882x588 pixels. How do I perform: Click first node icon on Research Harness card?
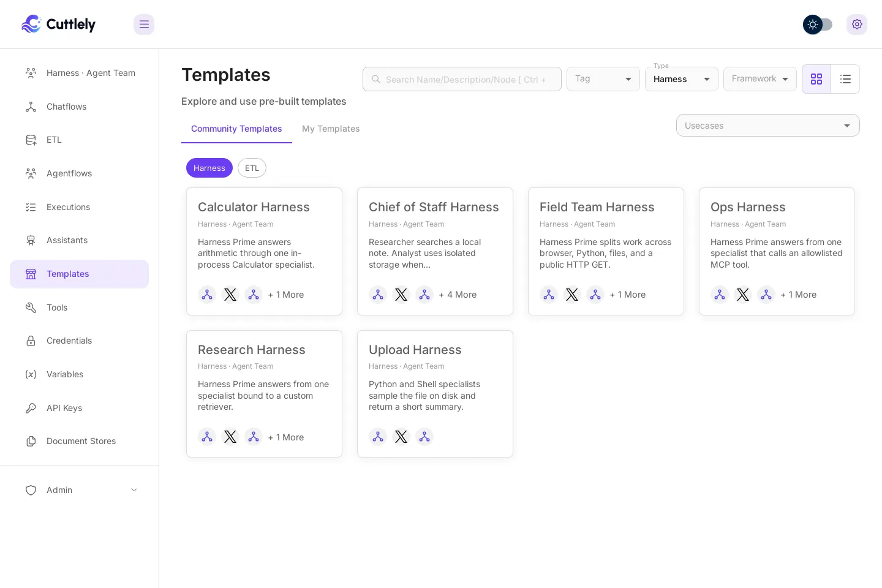[207, 437]
